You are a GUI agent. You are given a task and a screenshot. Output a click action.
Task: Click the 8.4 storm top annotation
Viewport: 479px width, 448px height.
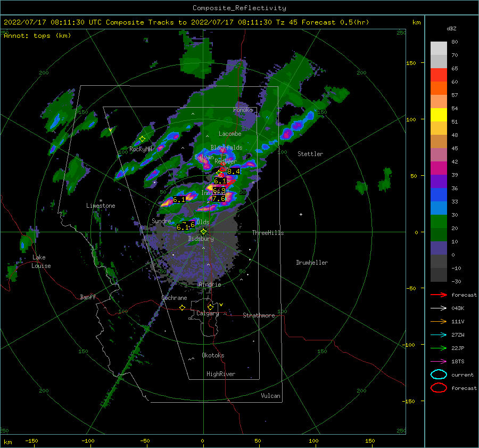click(234, 172)
